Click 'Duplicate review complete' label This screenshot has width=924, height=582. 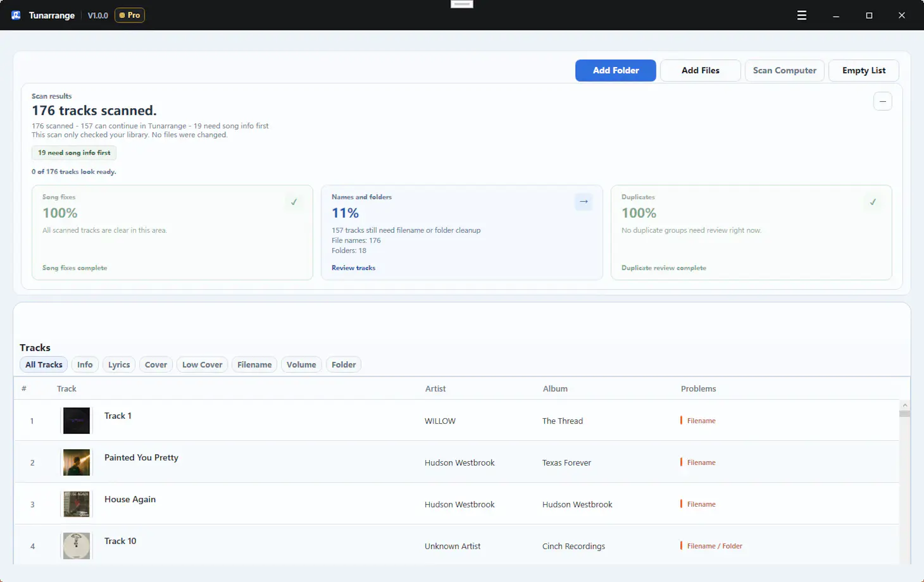click(x=664, y=268)
